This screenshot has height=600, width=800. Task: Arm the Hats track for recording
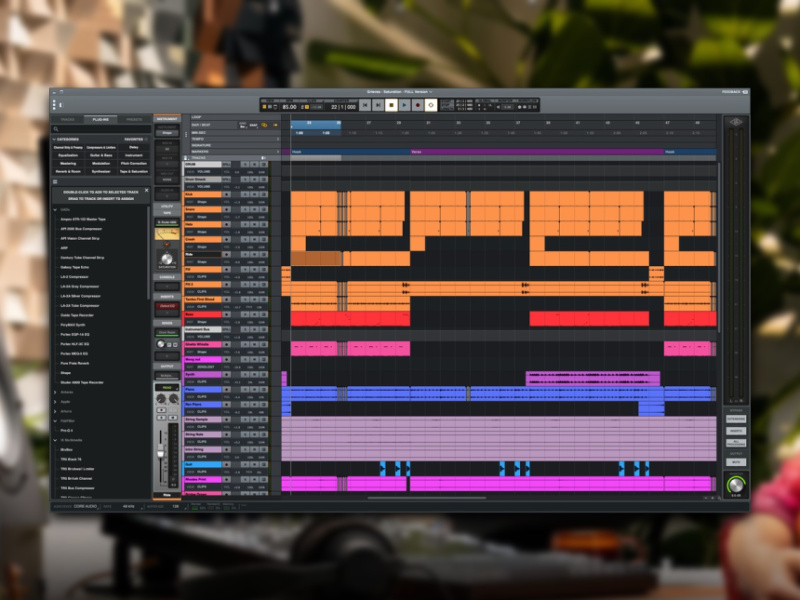[227, 224]
